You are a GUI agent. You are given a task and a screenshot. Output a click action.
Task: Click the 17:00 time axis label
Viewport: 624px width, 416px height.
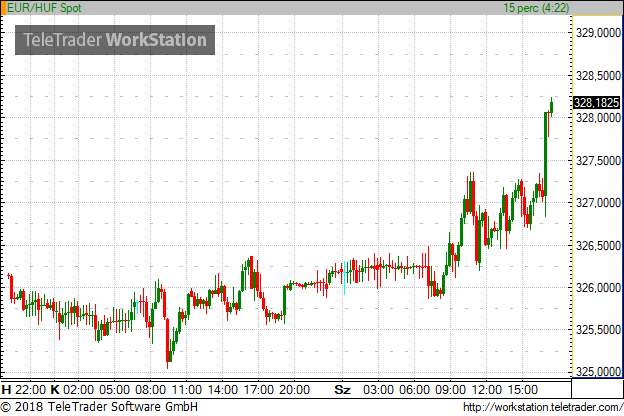[x=259, y=389]
